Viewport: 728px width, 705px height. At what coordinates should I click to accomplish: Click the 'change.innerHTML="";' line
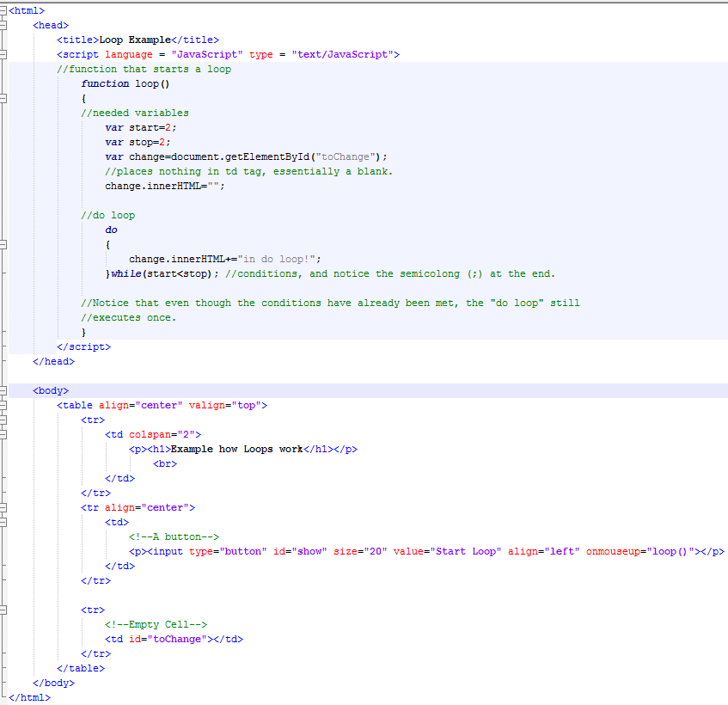pos(165,187)
